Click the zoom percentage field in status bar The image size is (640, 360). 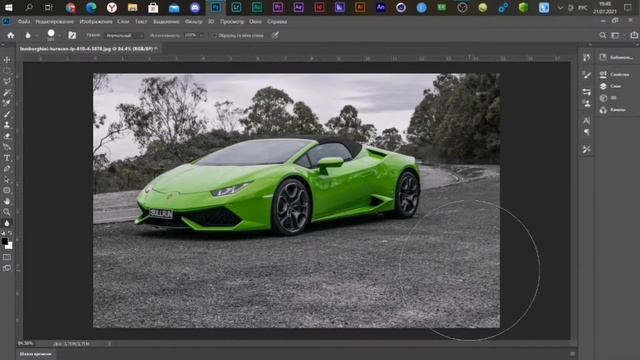25,343
